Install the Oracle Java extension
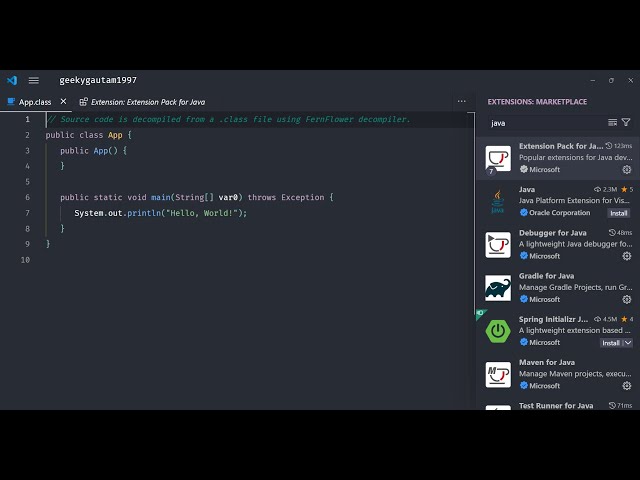The width and height of the screenshot is (640, 480). 619,213
